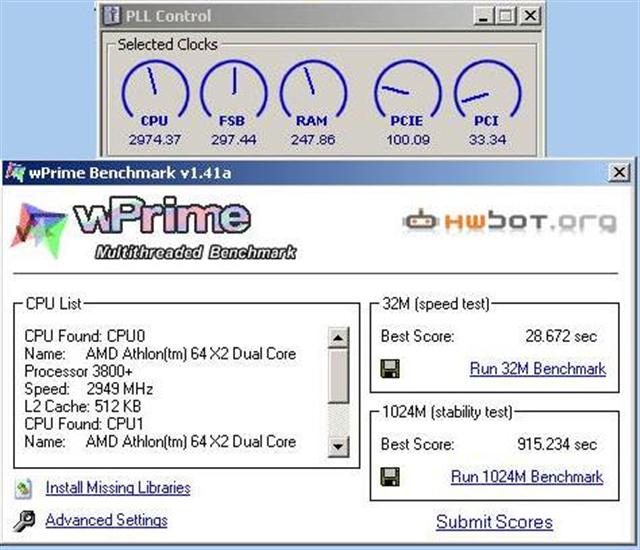Click the FSB value 297.44
The image size is (640, 550).
point(233,140)
